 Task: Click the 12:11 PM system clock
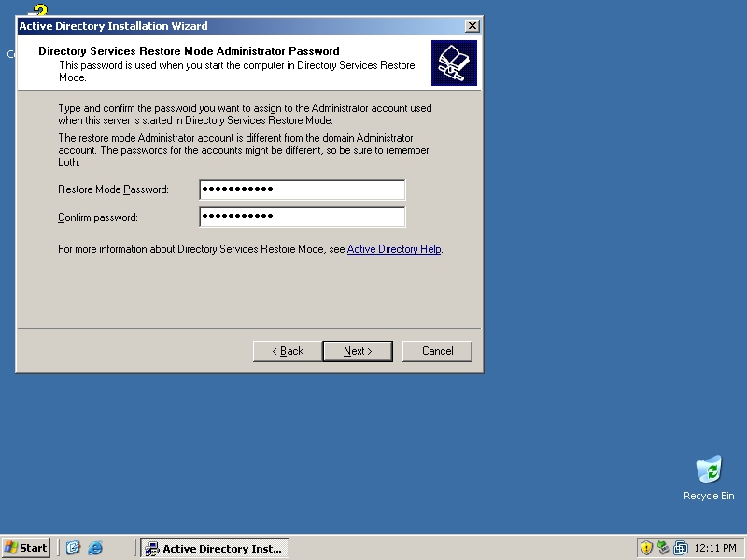(715, 548)
